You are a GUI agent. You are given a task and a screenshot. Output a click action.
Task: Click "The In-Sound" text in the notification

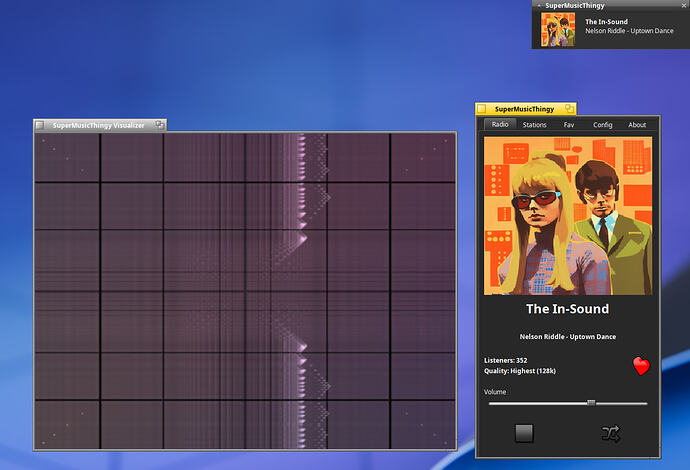[x=606, y=22]
